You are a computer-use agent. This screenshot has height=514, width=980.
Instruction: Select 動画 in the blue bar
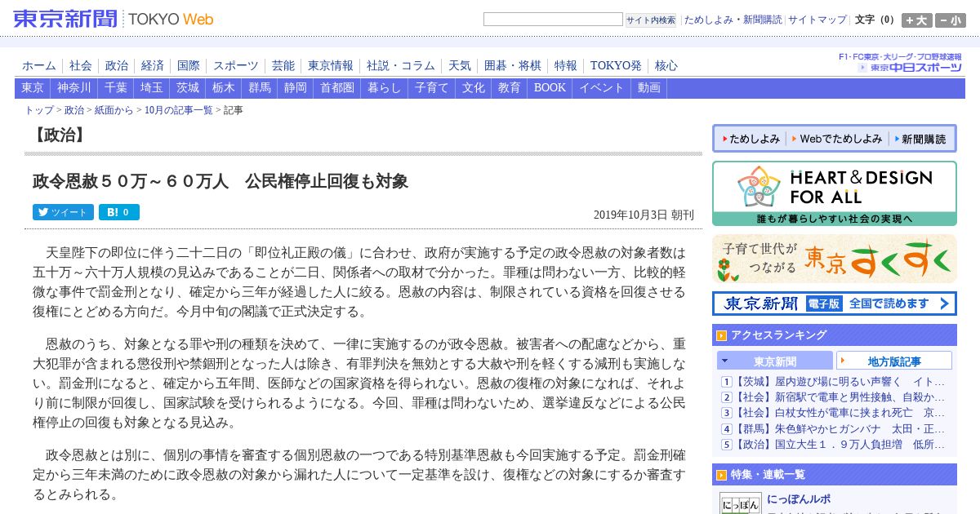click(x=649, y=88)
